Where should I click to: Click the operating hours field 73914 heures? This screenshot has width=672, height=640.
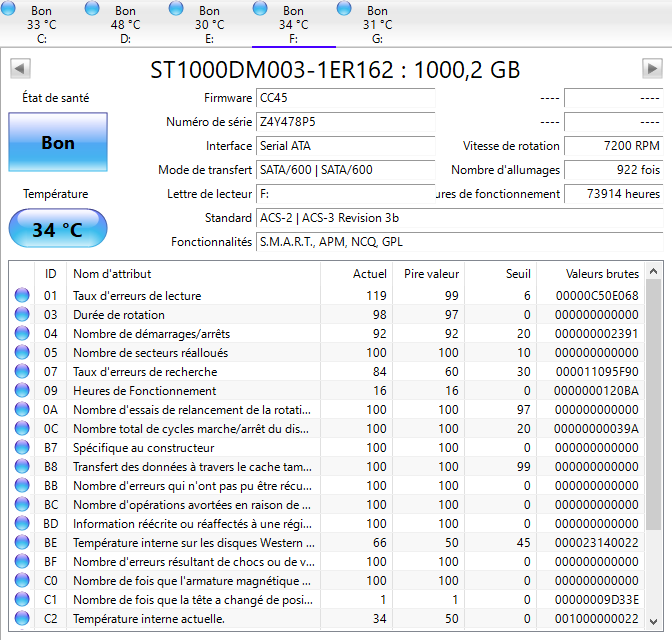pos(614,194)
